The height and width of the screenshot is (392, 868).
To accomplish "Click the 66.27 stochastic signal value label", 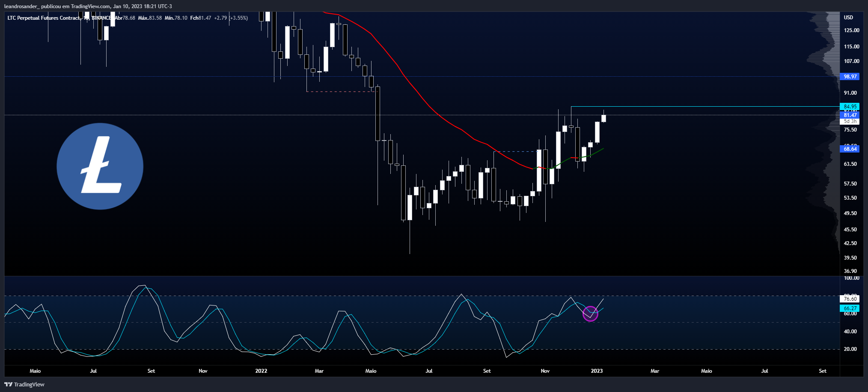I will coord(850,308).
